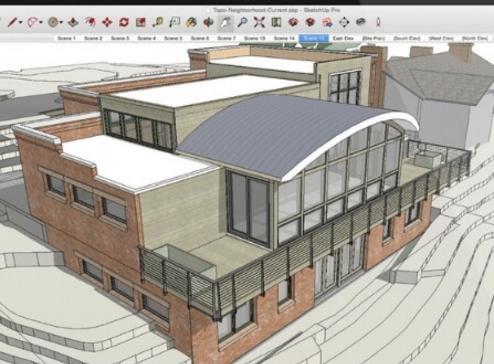Activate the Walk footprints tool
Viewport: 494px width, 364px height.
coord(361,22)
